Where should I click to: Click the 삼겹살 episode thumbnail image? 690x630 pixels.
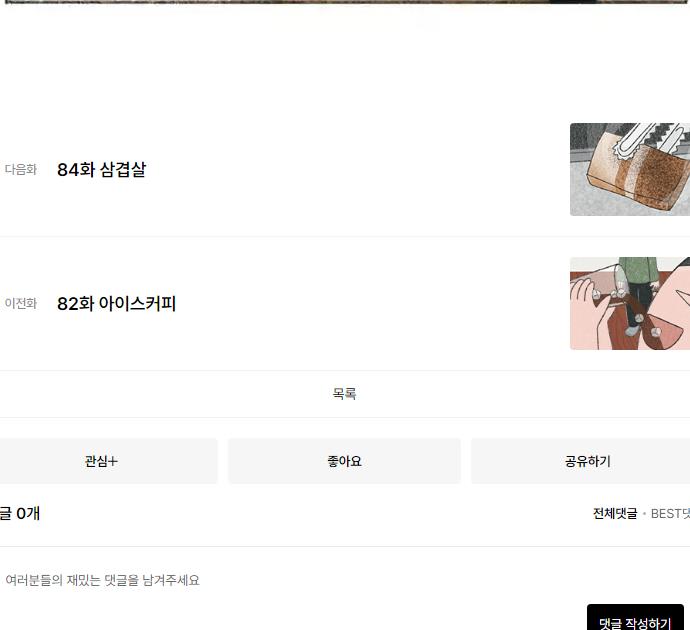tap(630, 169)
